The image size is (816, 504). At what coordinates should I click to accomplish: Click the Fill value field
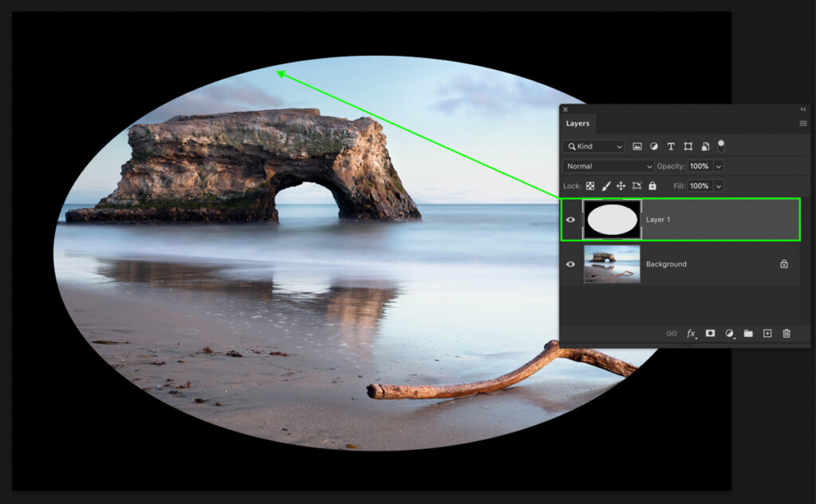pos(700,186)
